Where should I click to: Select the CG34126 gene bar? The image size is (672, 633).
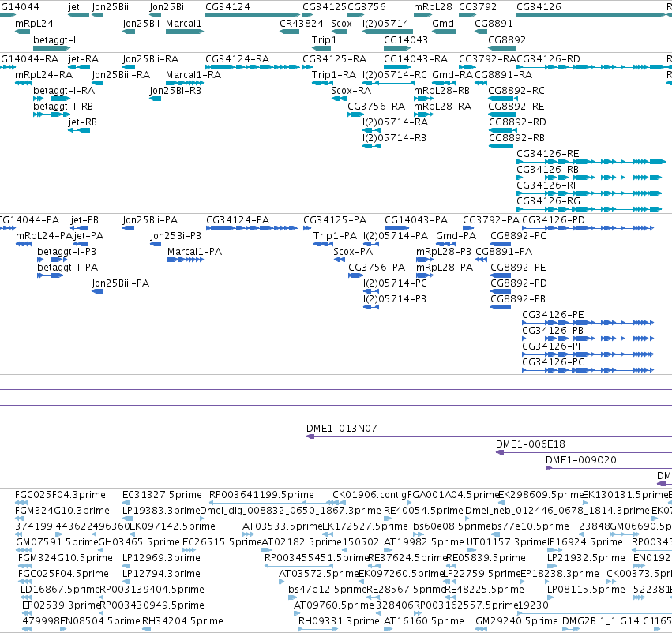click(591, 15)
